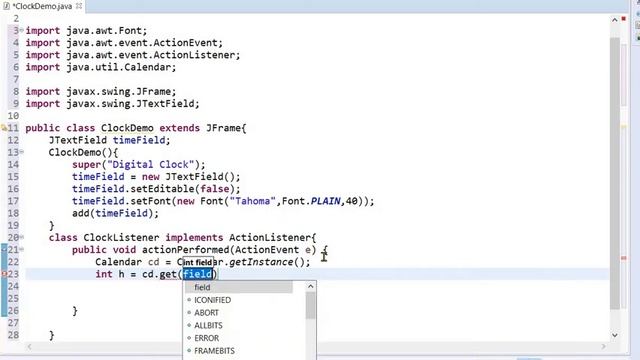The height and width of the screenshot is (360, 640).
Task: Click the red error indicator in overview ruler
Action: [x=624, y=19]
